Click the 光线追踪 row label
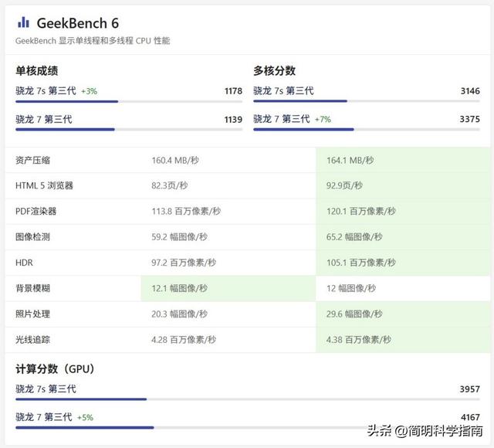 (32, 340)
